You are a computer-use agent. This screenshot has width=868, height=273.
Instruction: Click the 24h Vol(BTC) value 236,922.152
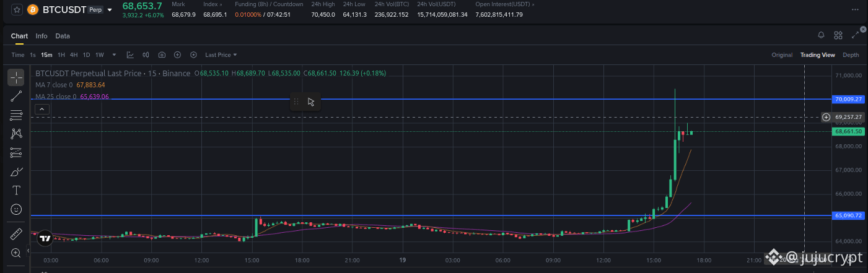point(392,14)
